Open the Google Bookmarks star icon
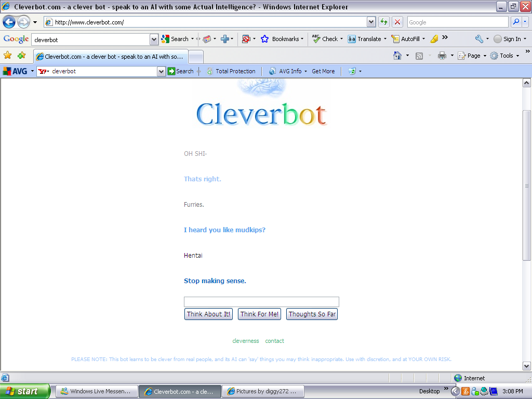Screen dimensions: 532x399 265,38
